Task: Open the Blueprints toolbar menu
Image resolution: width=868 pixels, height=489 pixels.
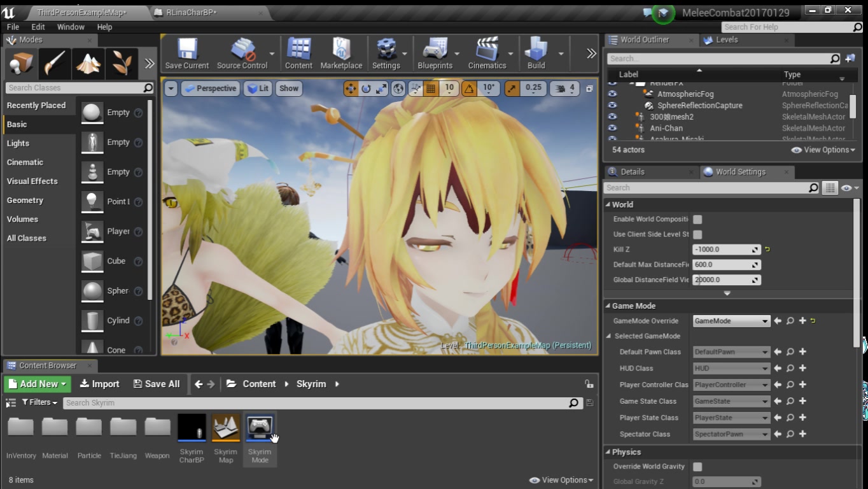Action: pos(435,53)
